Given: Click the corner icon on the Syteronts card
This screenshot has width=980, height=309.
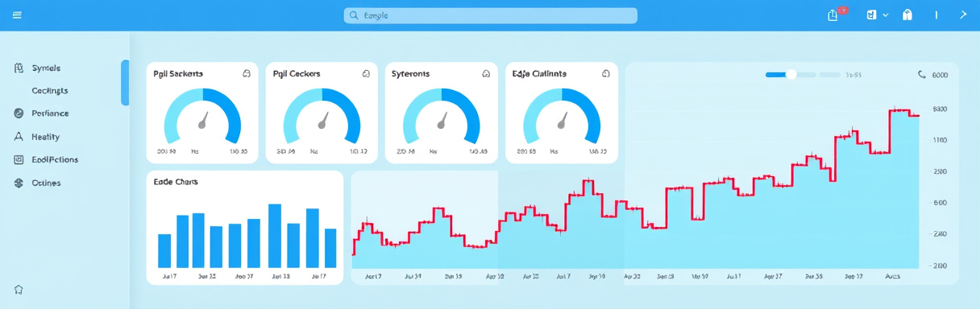Looking at the screenshot, I should (486, 73).
